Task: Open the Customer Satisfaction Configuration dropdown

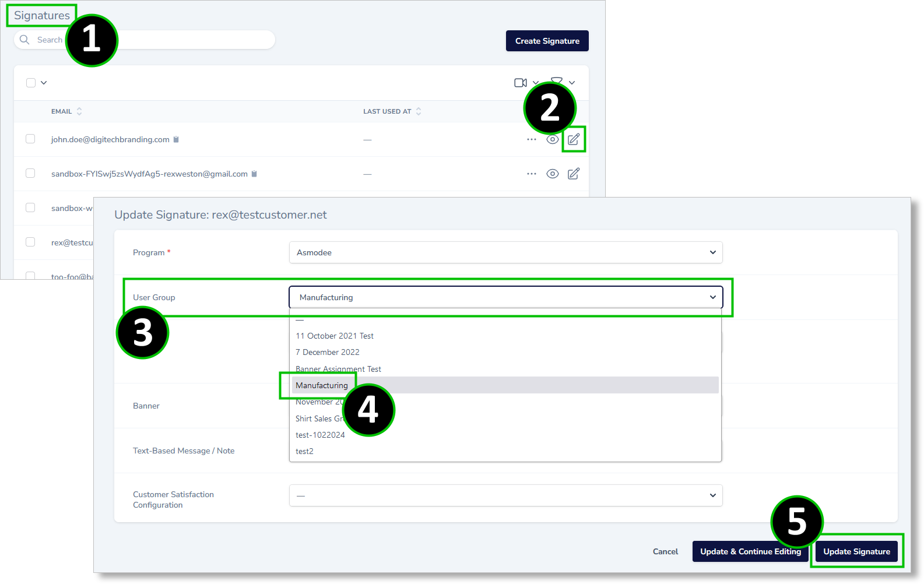Action: tap(506, 495)
